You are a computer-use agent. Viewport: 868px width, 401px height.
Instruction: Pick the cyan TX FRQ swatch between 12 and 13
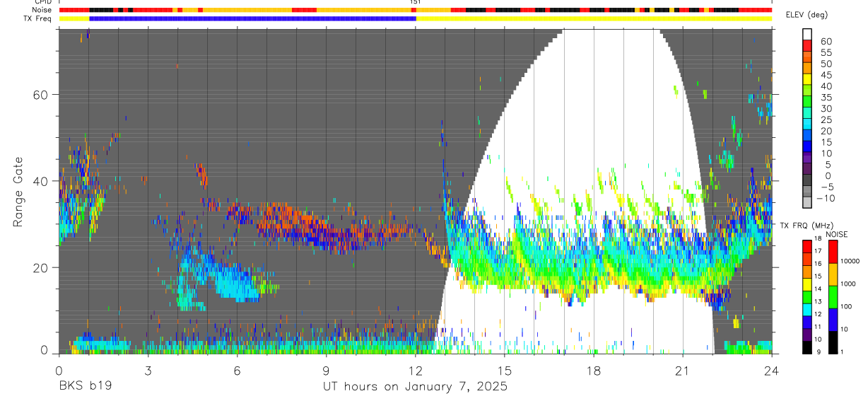(x=808, y=309)
